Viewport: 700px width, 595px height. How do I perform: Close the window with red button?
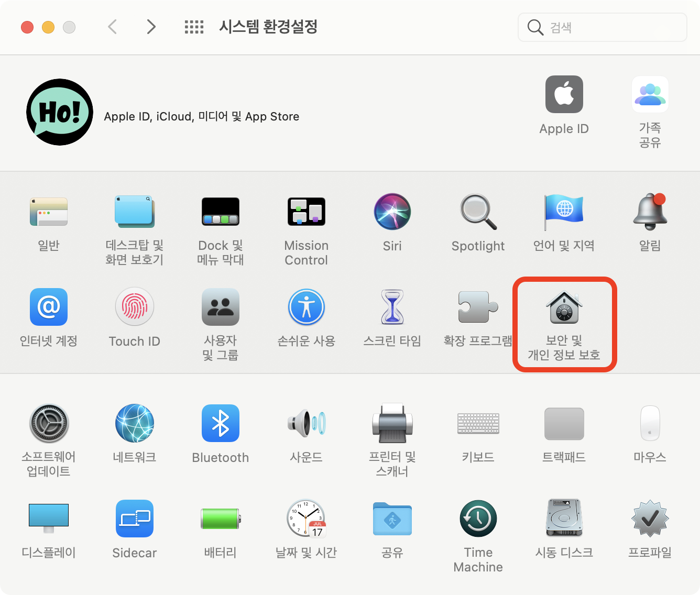tap(27, 27)
